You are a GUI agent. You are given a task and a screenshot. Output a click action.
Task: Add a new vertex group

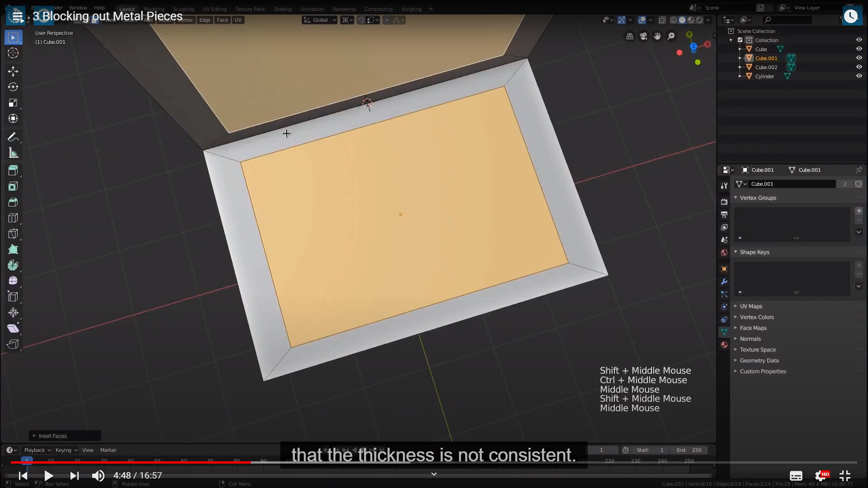(859, 211)
